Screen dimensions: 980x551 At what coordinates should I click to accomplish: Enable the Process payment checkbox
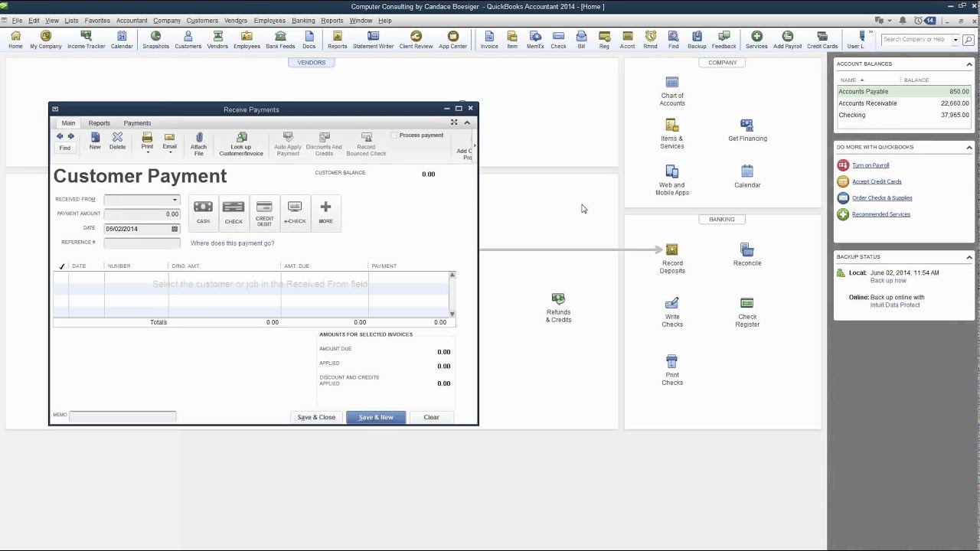coord(394,135)
